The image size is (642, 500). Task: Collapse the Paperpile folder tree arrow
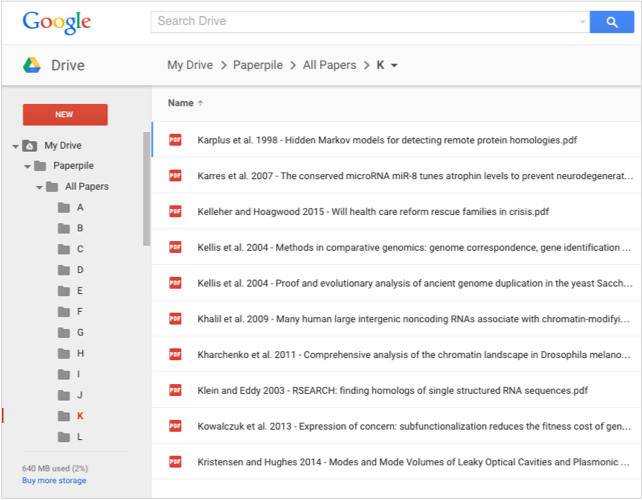27,167
